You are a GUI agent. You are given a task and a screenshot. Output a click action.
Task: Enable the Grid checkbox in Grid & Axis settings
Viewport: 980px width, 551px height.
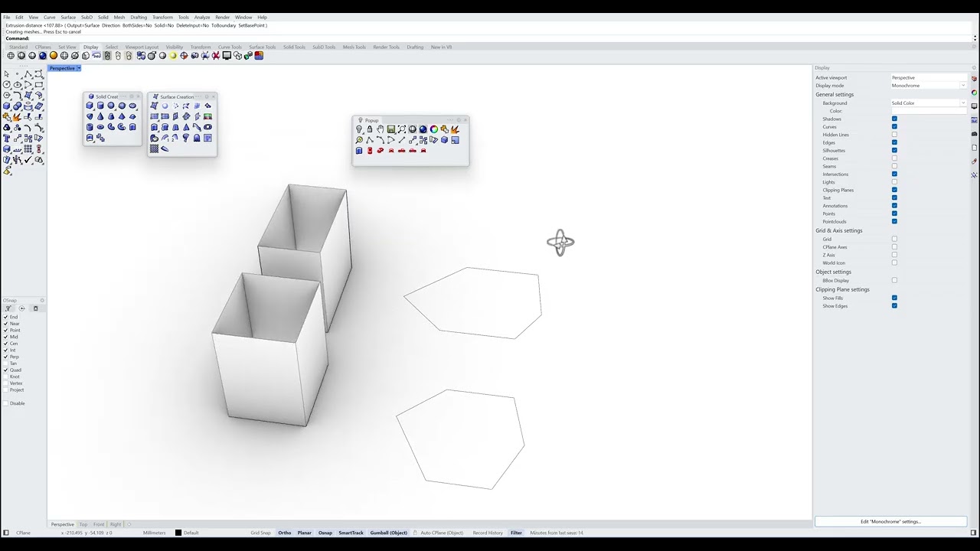tap(894, 240)
